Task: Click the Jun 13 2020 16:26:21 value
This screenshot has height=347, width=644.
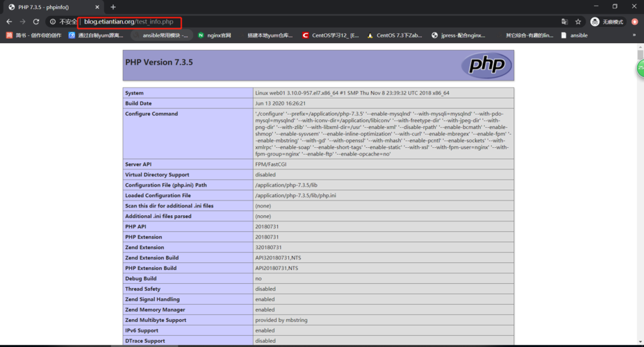Action: click(x=280, y=103)
